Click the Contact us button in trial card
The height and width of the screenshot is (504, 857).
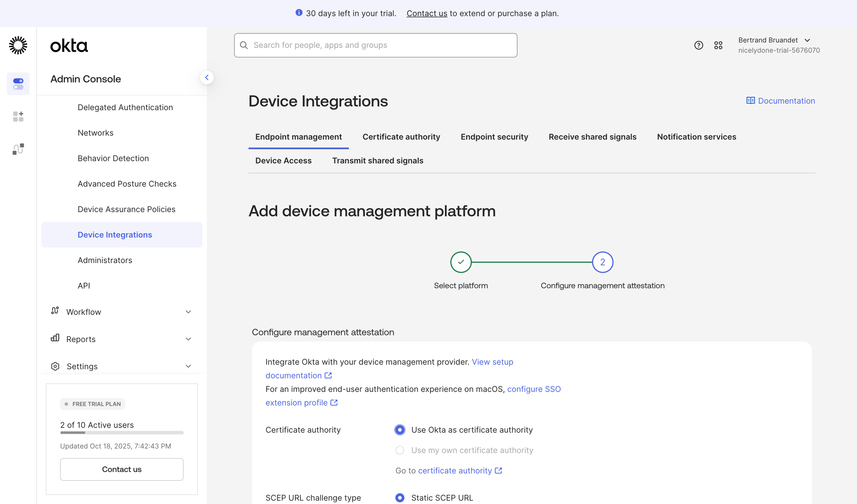point(121,469)
